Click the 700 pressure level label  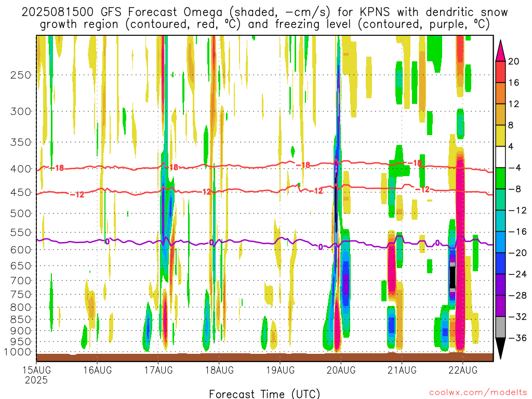pyautogui.click(x=21, y=281)
